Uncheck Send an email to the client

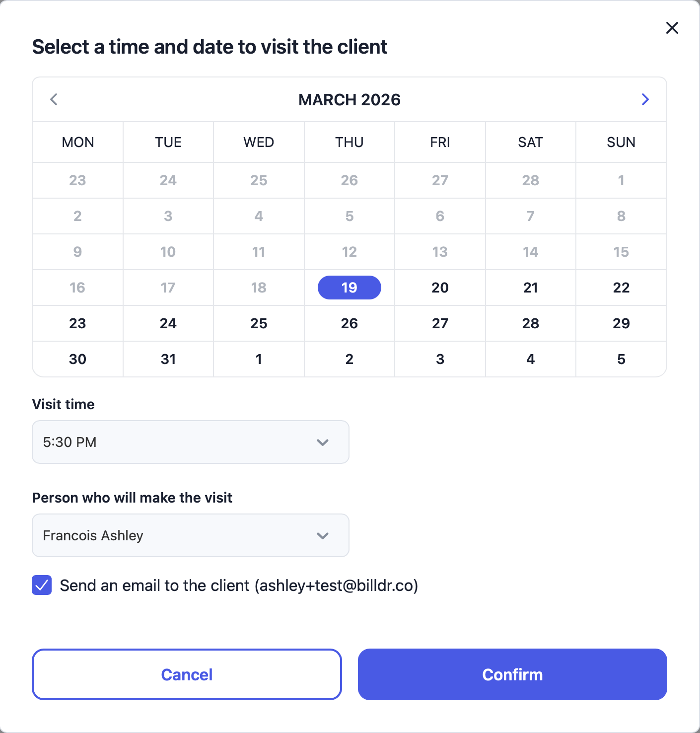(x=42, y=585)
